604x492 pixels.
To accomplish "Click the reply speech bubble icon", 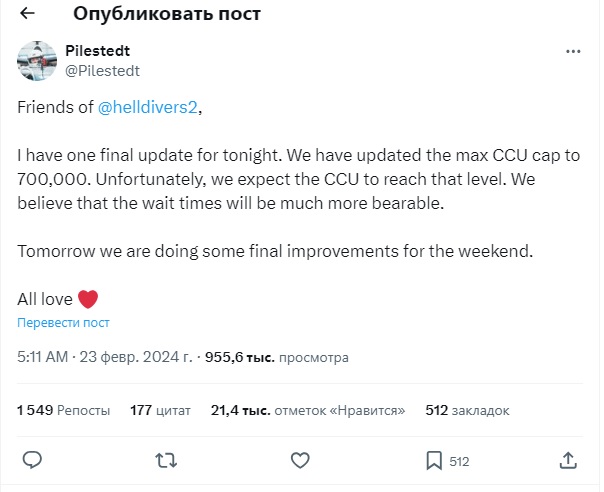I will (32, 460).
